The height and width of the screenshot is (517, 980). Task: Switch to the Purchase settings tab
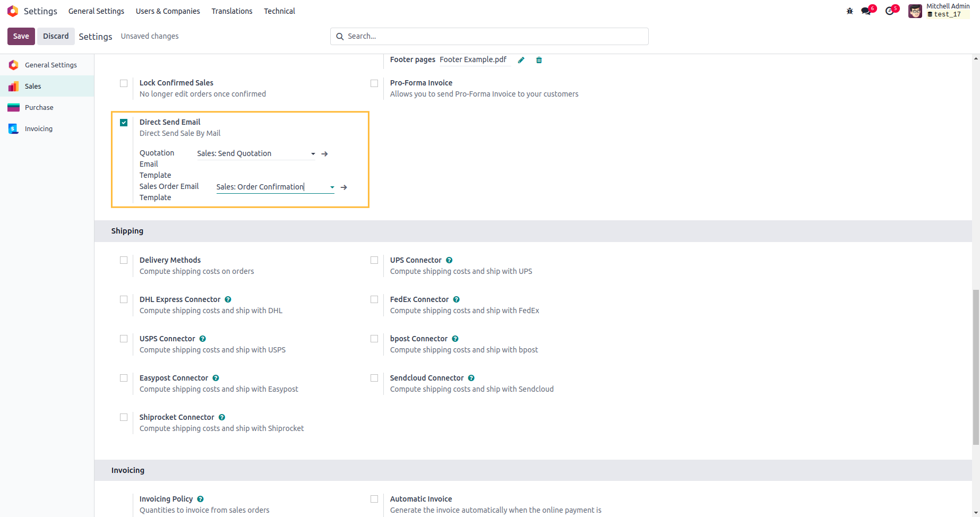[39, 107]
